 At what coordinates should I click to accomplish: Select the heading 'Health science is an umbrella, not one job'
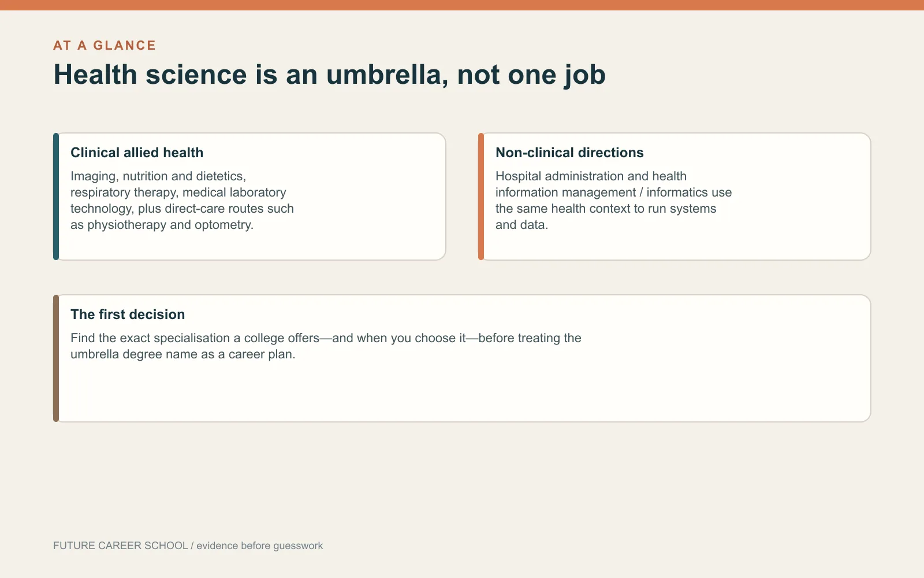(330, 75)
